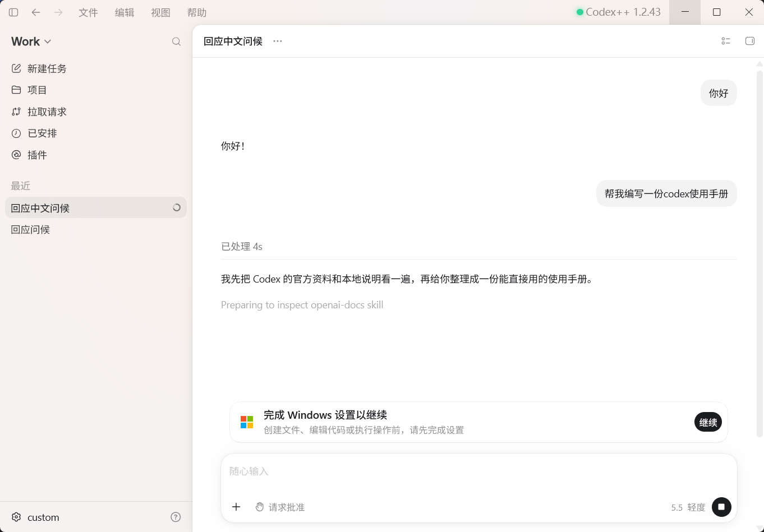Open the 请求批准 approval mode selector
The height and width of the screenshot is (532, 764).
pos(280,507)
